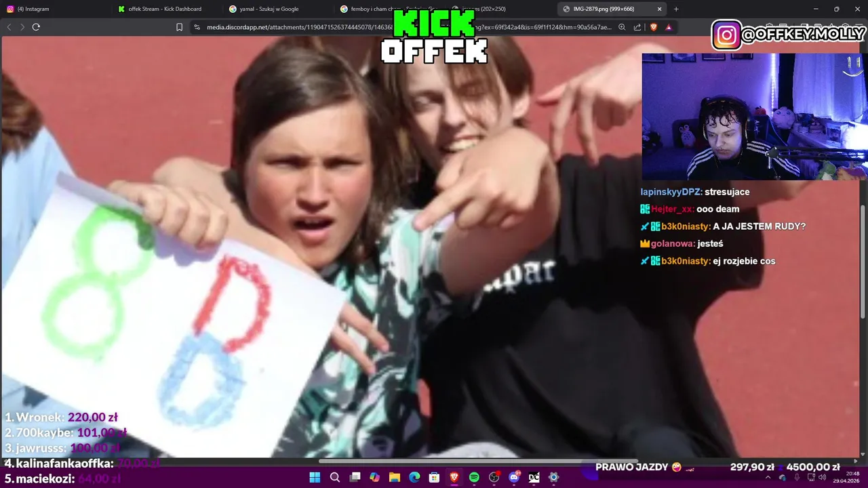Open Microsoft Edge from the taskbar
Image resolution: width=868 pixels, height=488 pixels.
(x=414, y=477)
